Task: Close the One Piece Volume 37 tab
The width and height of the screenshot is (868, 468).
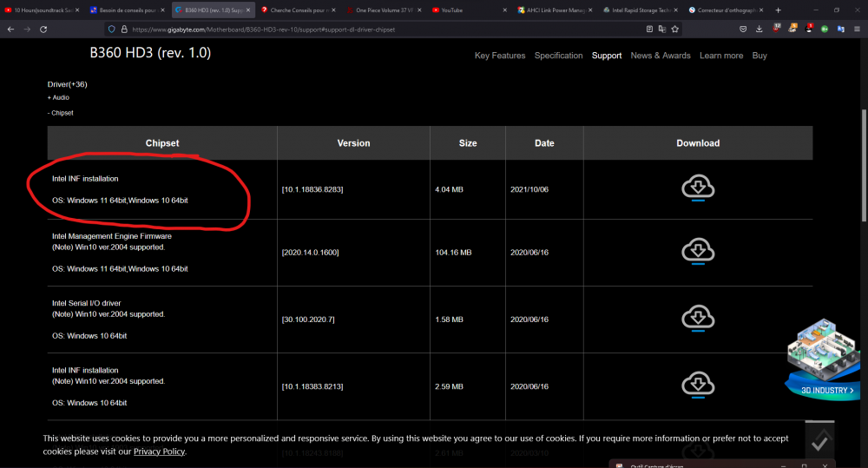Action: click(419, 10)
